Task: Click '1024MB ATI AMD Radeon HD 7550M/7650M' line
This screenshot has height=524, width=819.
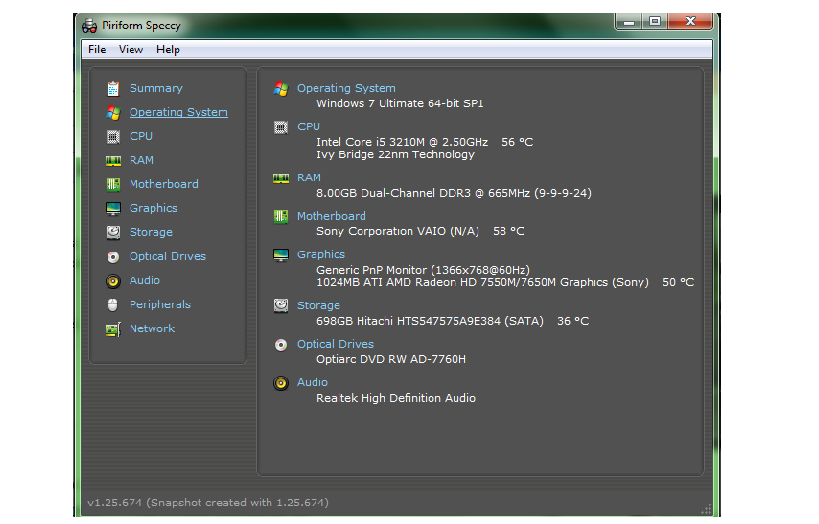Action: click(482, 283)
